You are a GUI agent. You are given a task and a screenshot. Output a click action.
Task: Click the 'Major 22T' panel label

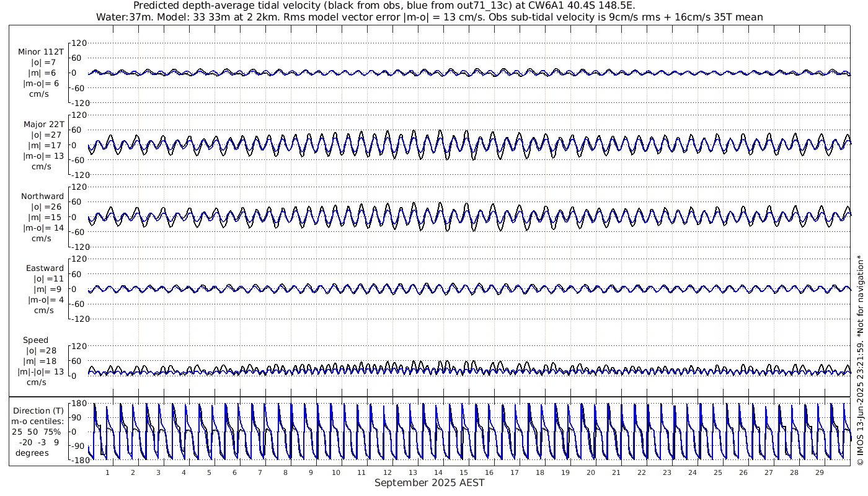click(43, 124)
